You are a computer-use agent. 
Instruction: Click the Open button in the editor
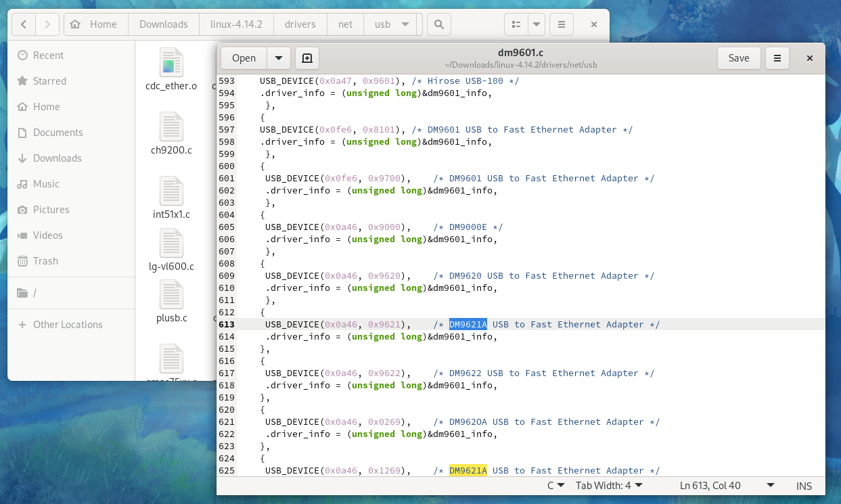(x=244, y=58)
